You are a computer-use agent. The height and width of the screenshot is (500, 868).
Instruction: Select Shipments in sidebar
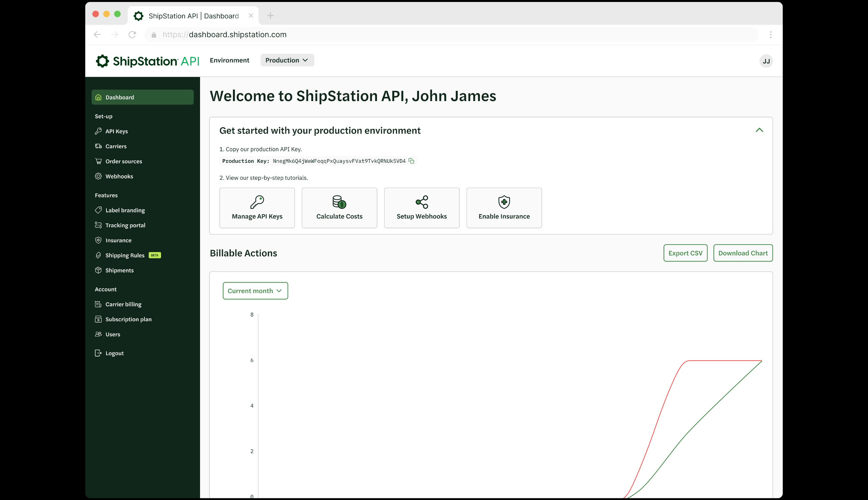[x=119, y=270]
